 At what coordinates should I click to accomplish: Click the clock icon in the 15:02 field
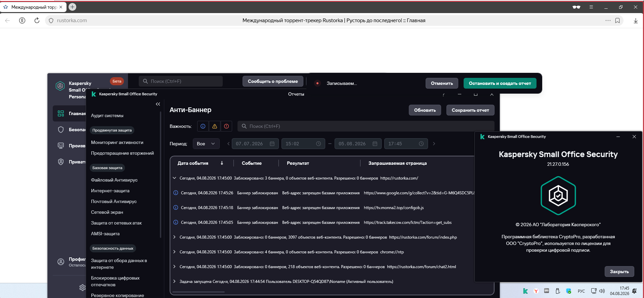coord(318,144)
